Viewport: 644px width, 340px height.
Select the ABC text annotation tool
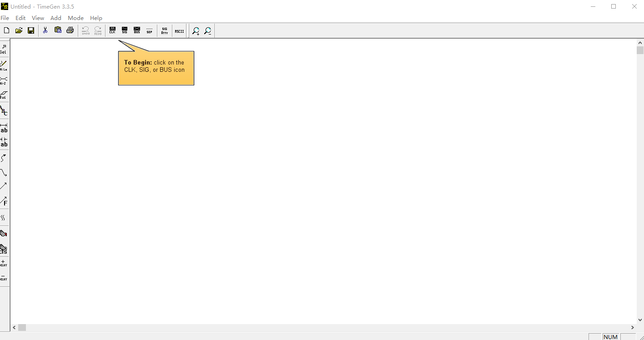4,110
